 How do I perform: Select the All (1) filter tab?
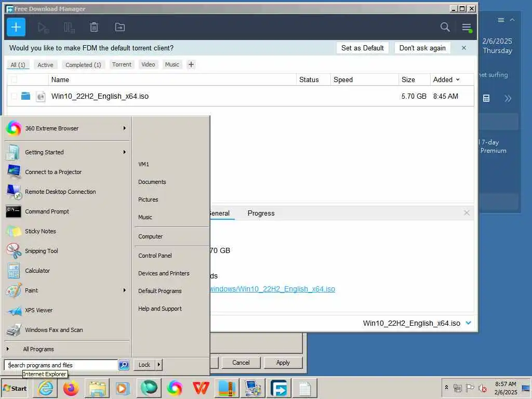click(x=18, y=64)
